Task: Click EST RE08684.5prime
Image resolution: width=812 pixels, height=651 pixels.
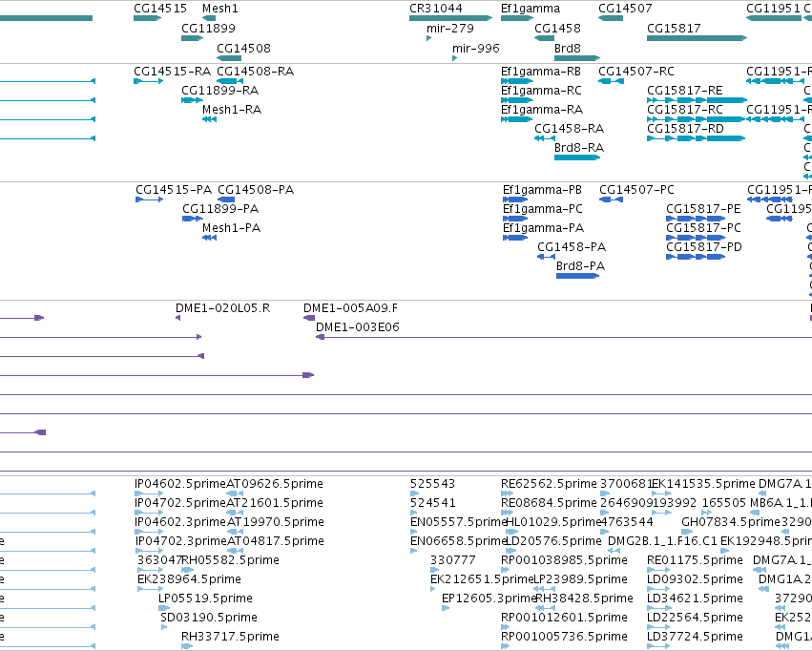Action: [507, 513]
